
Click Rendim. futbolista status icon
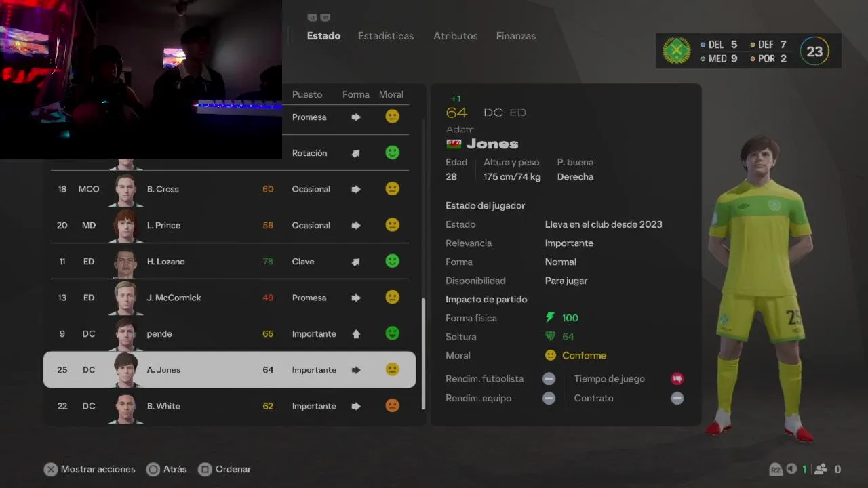click(549, 379)
